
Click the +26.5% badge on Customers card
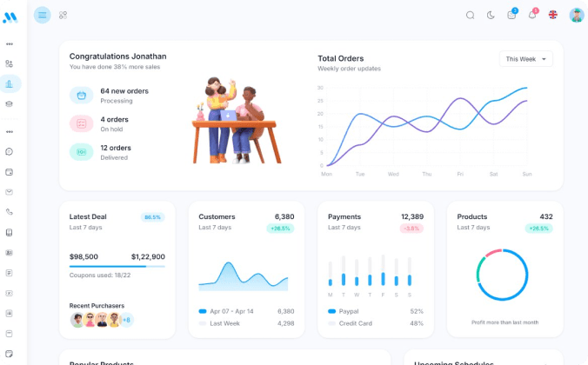[x=280, y=229]
